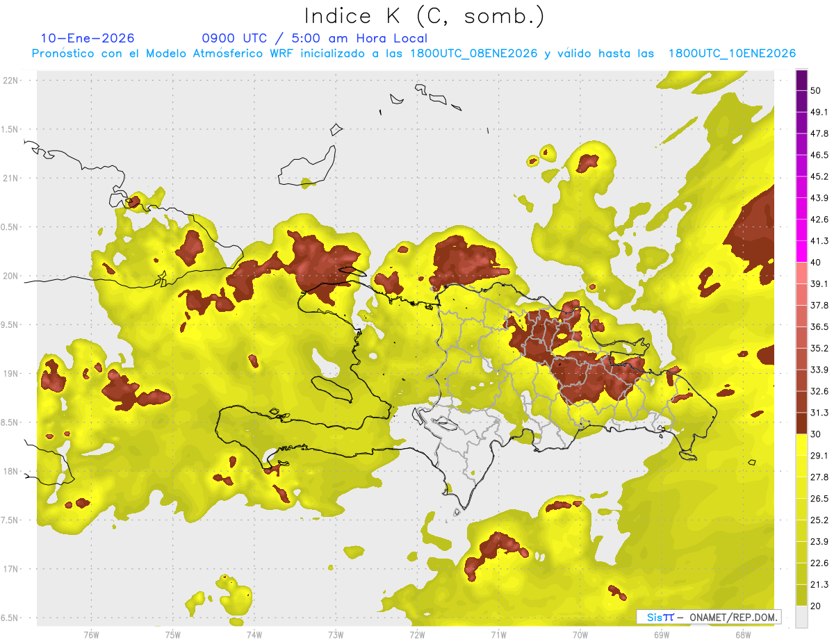Click the color scale value "50"

pyautogui.click(x=816, y=90)
